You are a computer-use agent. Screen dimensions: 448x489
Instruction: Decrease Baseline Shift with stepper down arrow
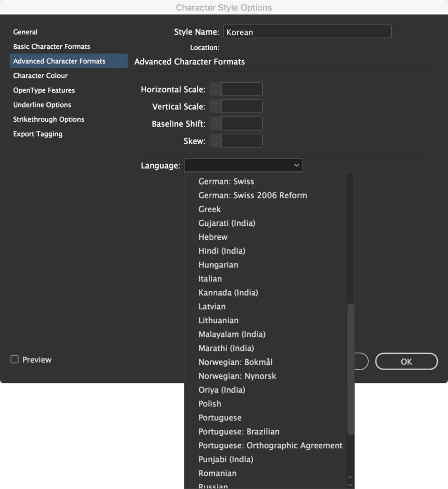[x=215, y=127]
